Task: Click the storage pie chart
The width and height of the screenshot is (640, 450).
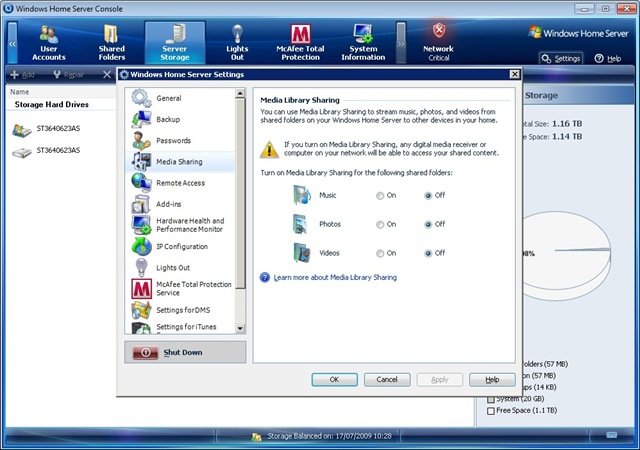Action: (567, 256)
